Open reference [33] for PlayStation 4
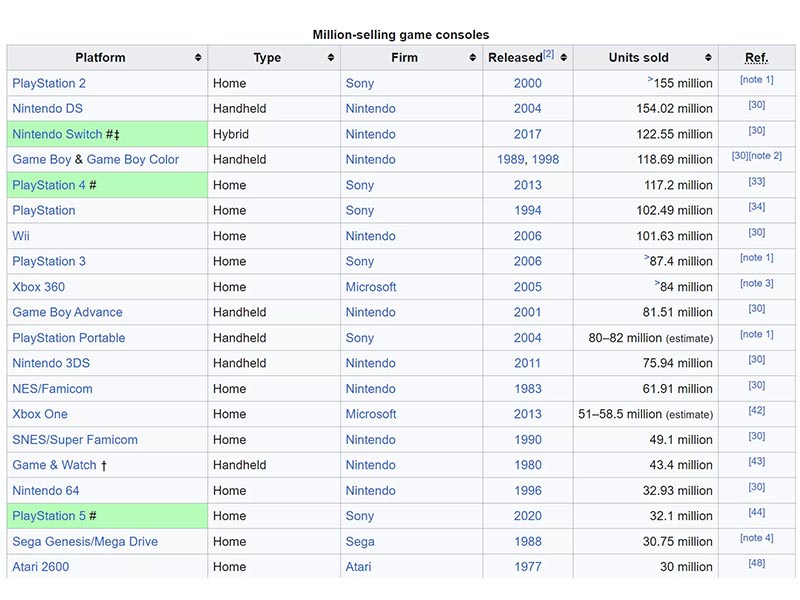 coord(757,182)
